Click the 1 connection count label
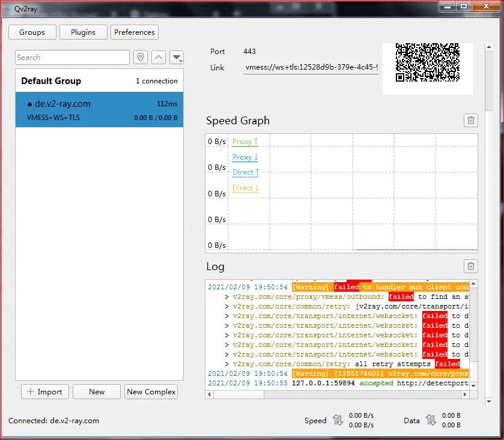Viewport: 504px width, 440px height. (157, 81)
